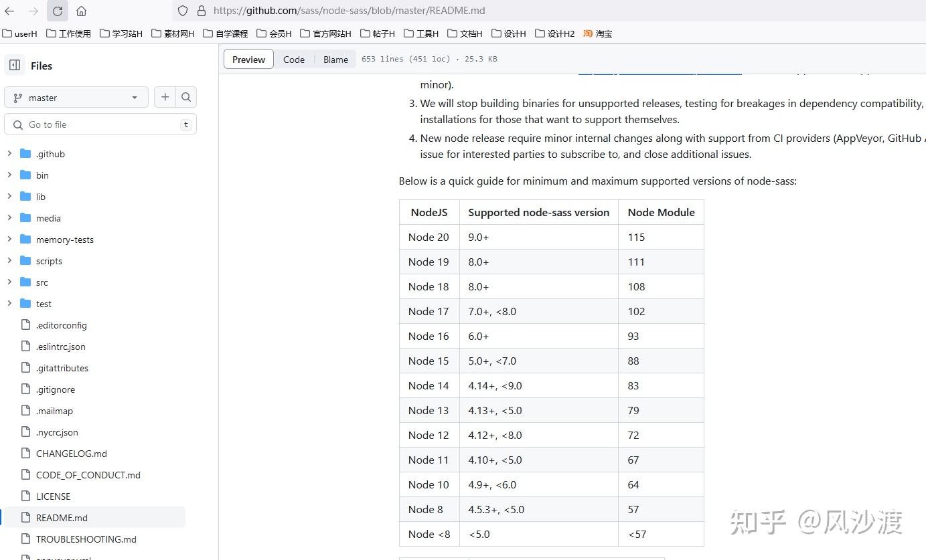The height and width of the screenshot is (560, 926).
Task: Click the browser home icon
Action: tap(81, 11)
